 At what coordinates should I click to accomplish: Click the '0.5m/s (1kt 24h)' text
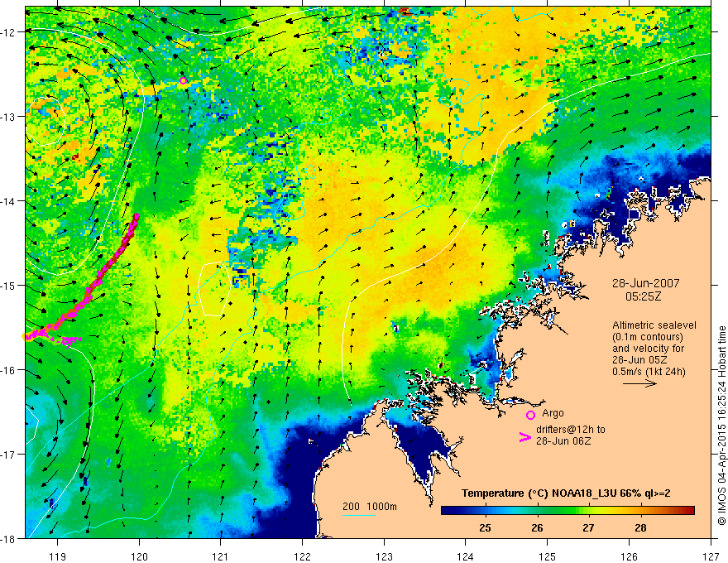coord(649,372)
